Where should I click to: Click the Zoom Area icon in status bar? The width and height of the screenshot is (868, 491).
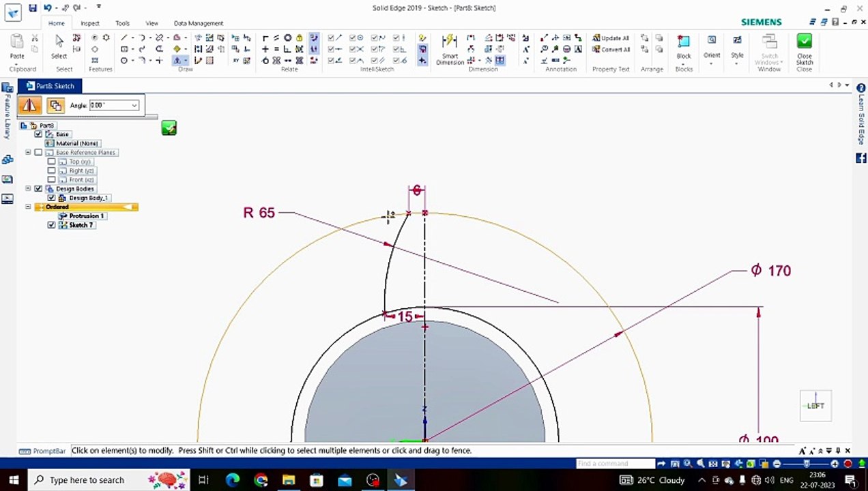pos(676,464)
